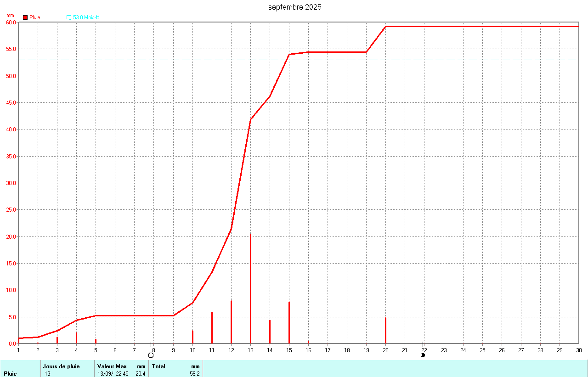
Task: Click the red Pluie legend square
Action: tap(25, 17)
